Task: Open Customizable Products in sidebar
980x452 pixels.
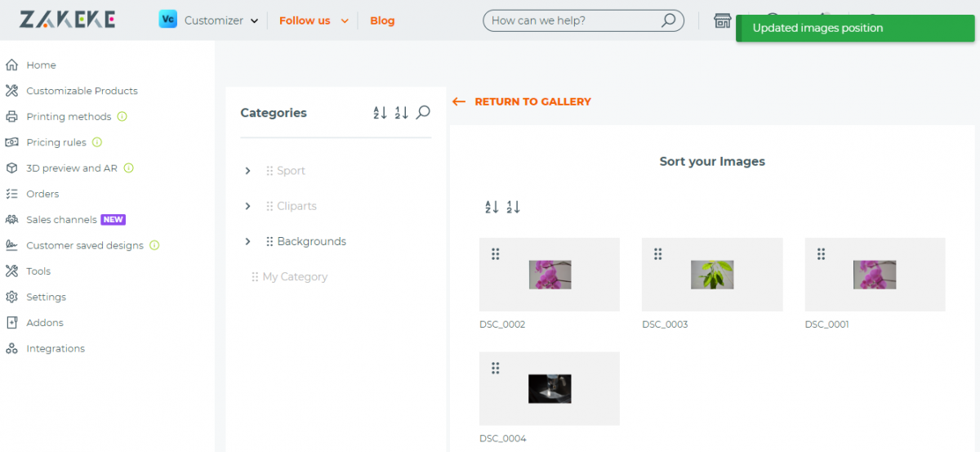Action: click(82, 91)
